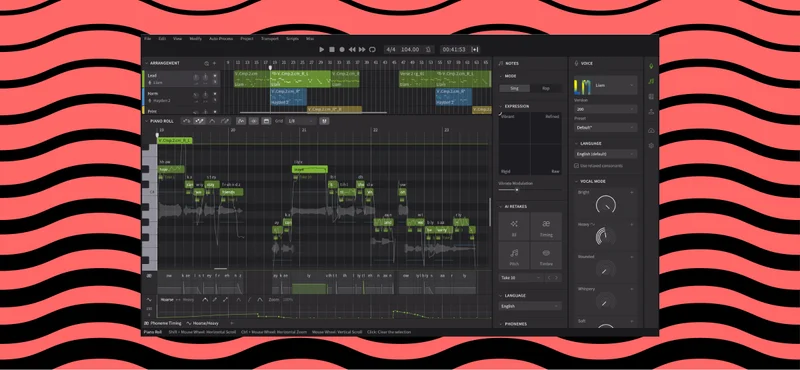Select Sing mode
Image resolution: width=800 pixels, height=370 pixels.
coord(514,88)
